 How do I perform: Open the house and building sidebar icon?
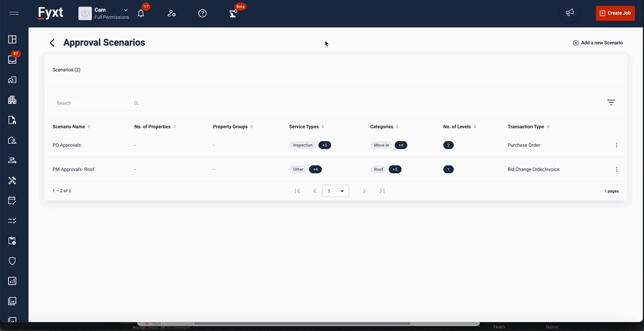(x=13, y=80)
